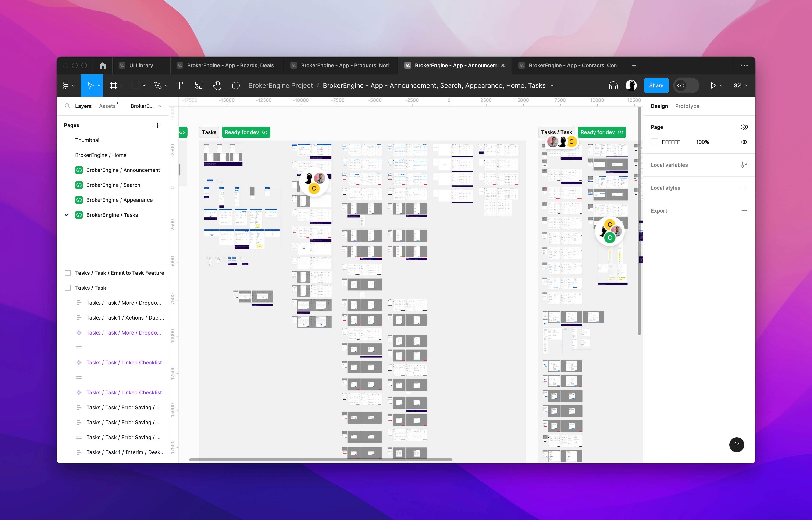Select the Hand tool
This screenshot has width=812, height=520.
coord(217,85)
